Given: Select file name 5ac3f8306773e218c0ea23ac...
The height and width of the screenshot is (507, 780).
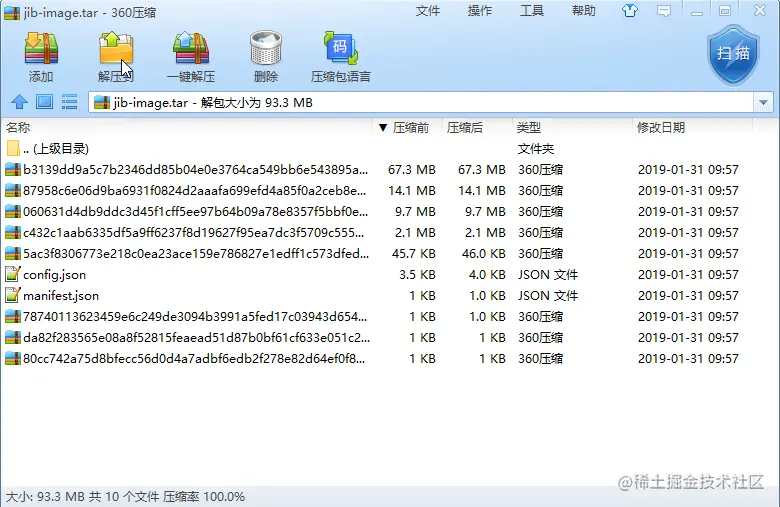Looking at the screenshot, I should [x=196, y=254].
